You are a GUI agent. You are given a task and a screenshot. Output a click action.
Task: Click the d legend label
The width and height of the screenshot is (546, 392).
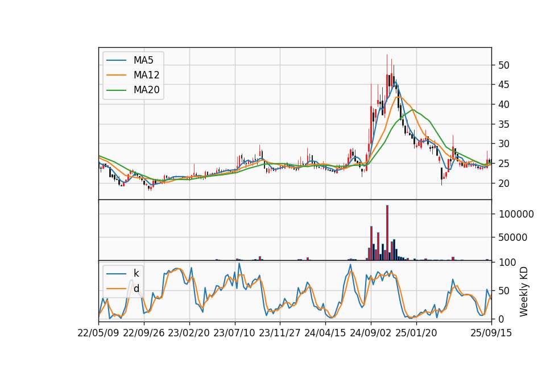coord(136,289)
